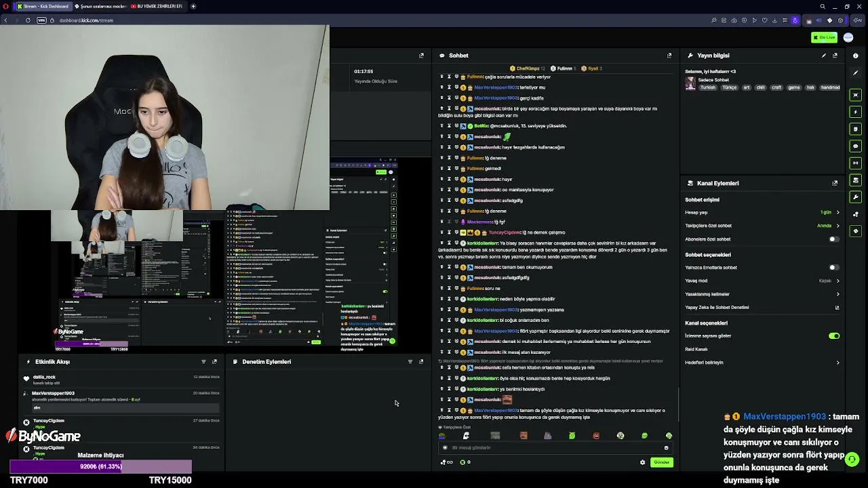Pop out the Yayın bilgisi panel

835,56
